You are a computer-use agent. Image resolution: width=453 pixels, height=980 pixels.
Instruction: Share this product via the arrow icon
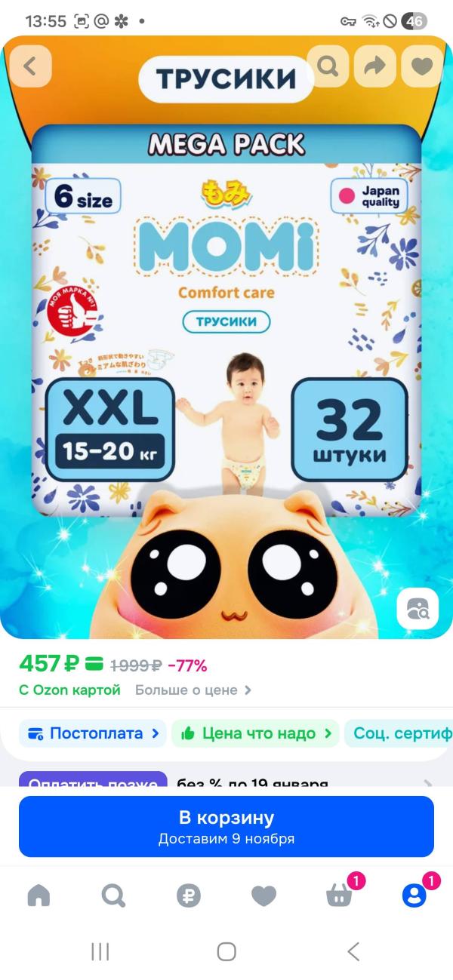(375, 66)
